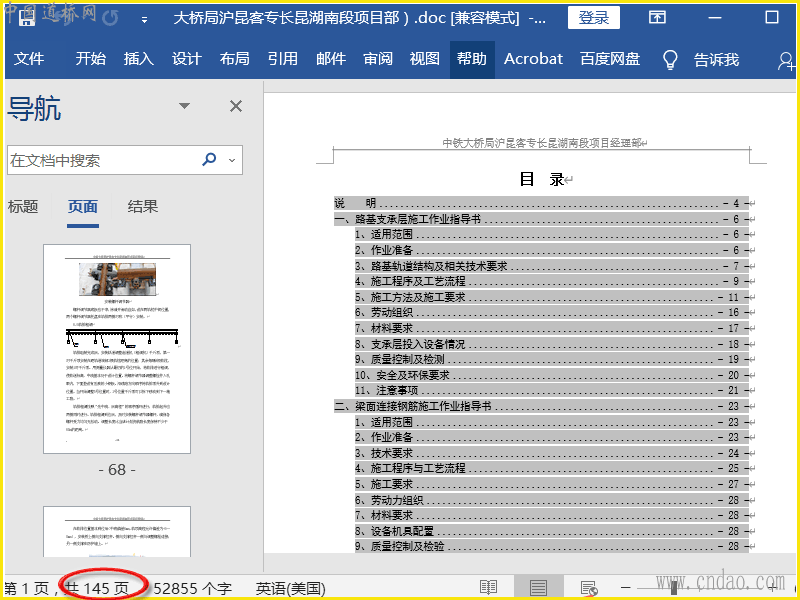Screen dimensions: 800x600
Task: Open Ribbon Display Options icon
Action: pos(657,18)
